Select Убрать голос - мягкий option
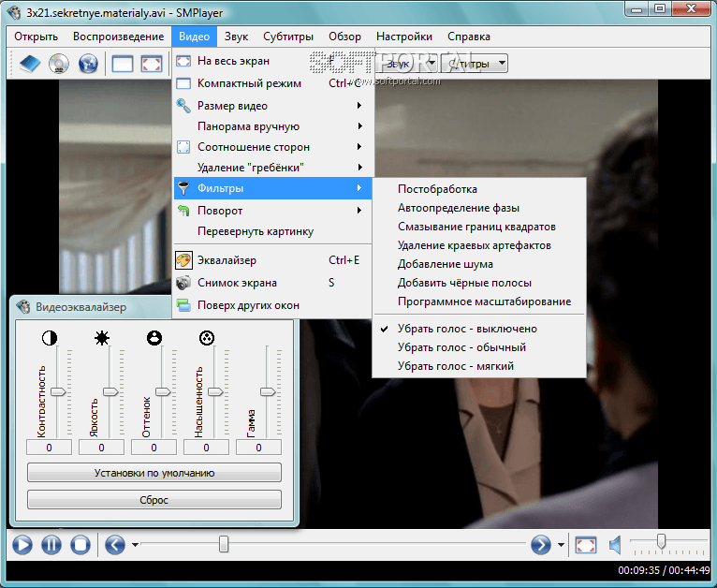 click(x=479, y=366)
